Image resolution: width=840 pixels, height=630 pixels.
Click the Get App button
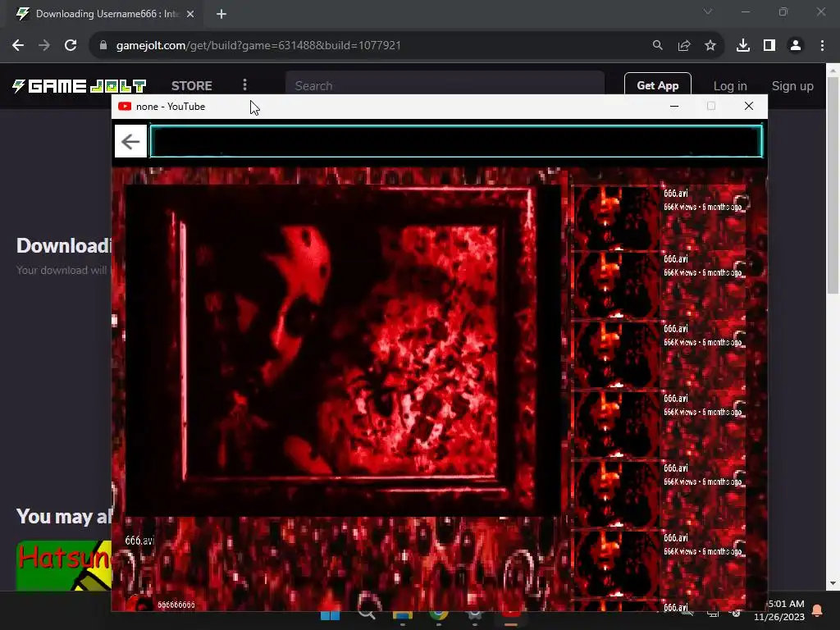(x=657, y=84)
